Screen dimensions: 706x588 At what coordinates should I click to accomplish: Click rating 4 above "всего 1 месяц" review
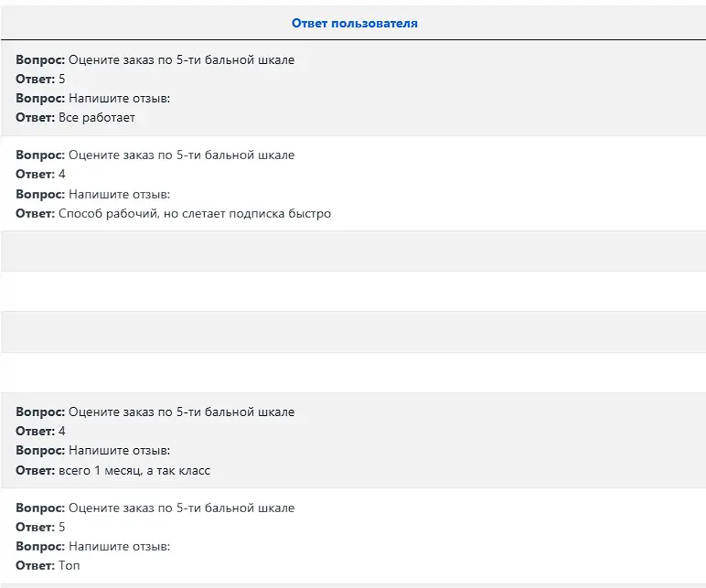tap(62, 432)
